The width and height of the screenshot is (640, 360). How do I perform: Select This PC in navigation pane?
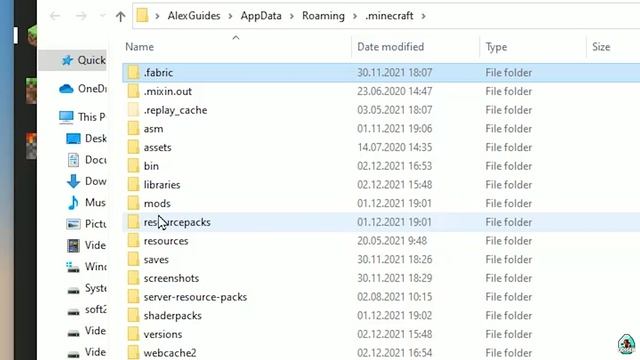click(82, 117)
